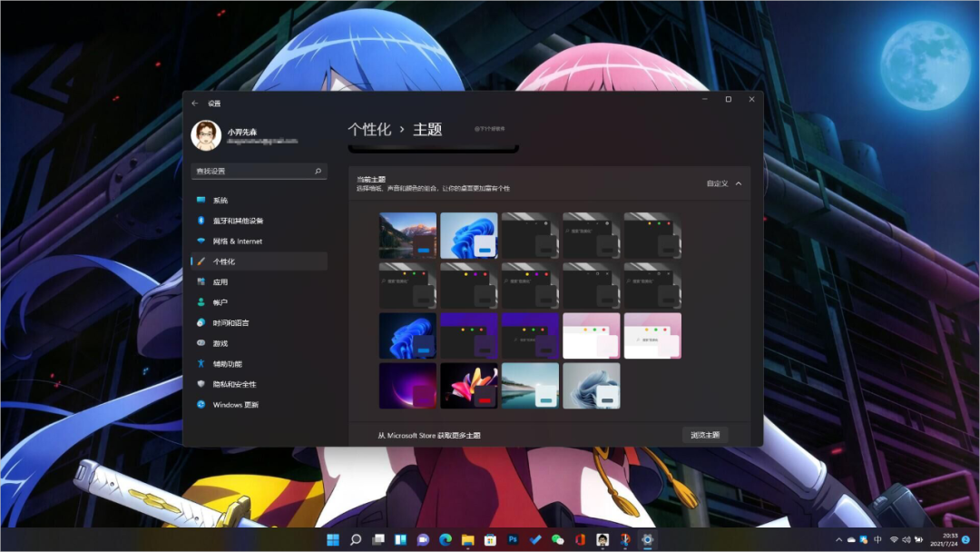Image resolution: width=980 pixels, height=552 pixels.
Task: Launch WeChat from the taskbar
Action: tap(557, 539)
